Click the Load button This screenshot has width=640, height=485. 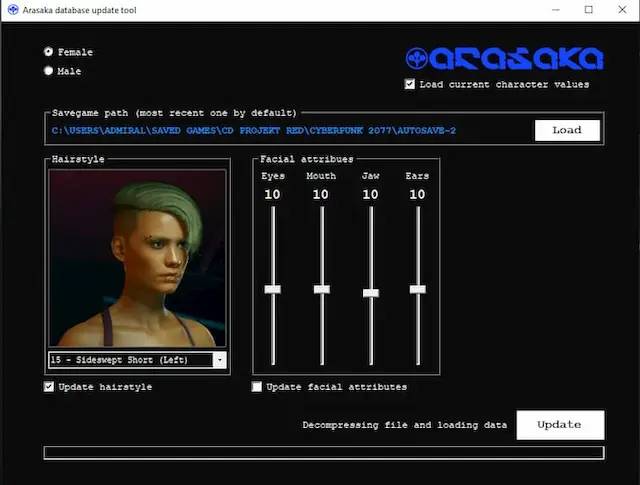[567, 130]
